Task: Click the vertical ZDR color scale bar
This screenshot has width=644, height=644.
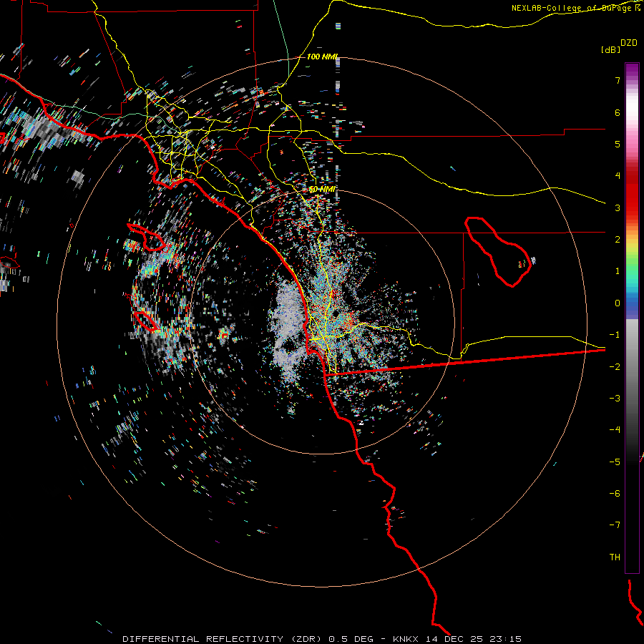Action: pyautogui.click(x=632, y=318)
